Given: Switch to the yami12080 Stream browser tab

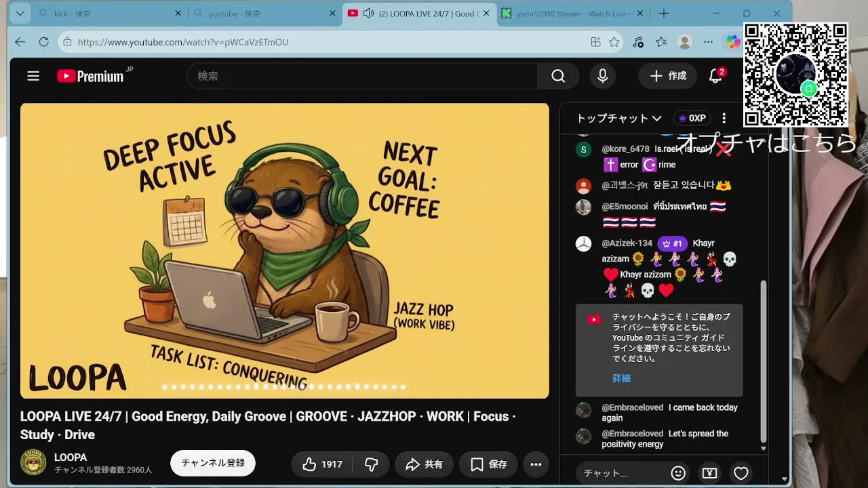Looking at the screenshot, I should click(x=575, y=14).
